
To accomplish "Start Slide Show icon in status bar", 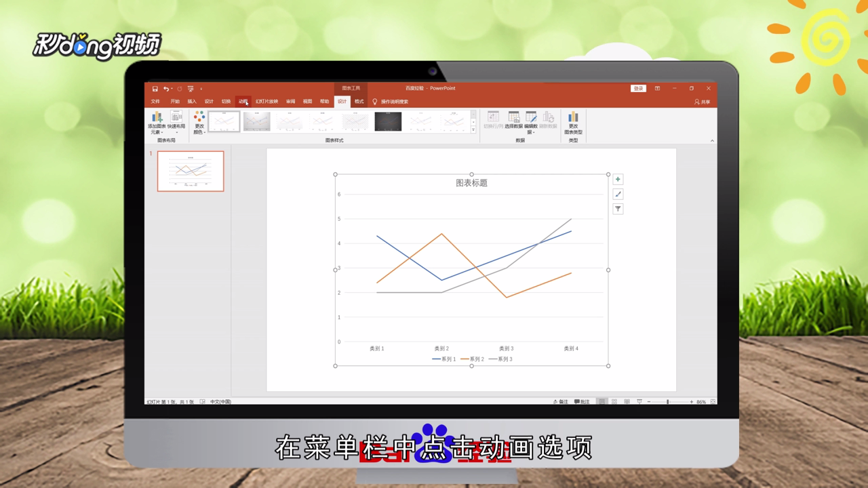I will 639,402.
